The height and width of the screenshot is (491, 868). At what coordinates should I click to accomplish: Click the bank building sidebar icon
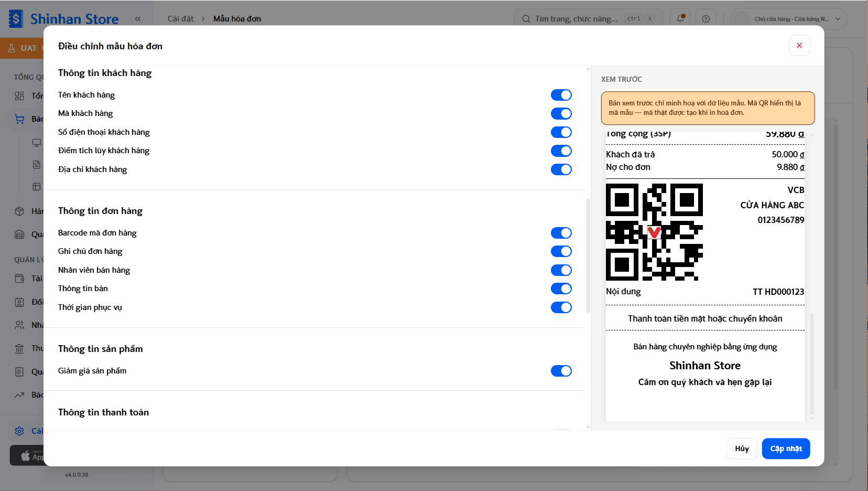pyautogui.click(x=19, y=348)
